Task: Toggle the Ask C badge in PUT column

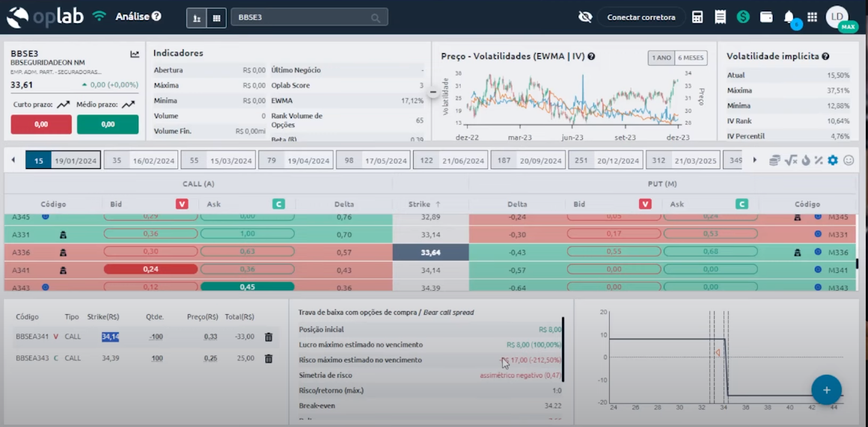Action: tap(742, 204)
